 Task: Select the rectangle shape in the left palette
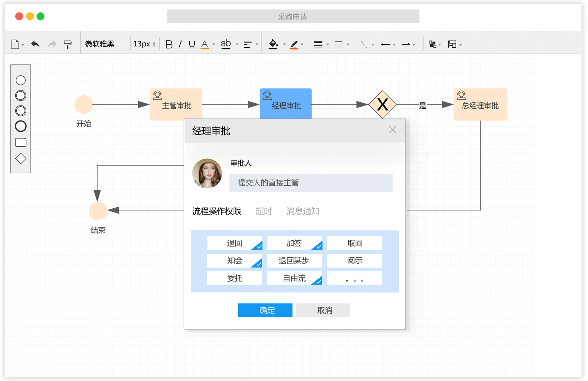point(20,142)
